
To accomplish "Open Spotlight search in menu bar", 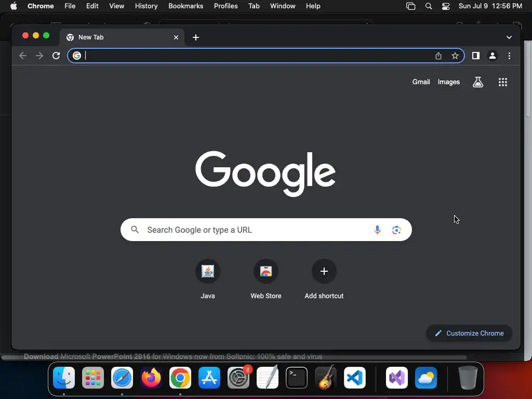I will tap(429, 6).
